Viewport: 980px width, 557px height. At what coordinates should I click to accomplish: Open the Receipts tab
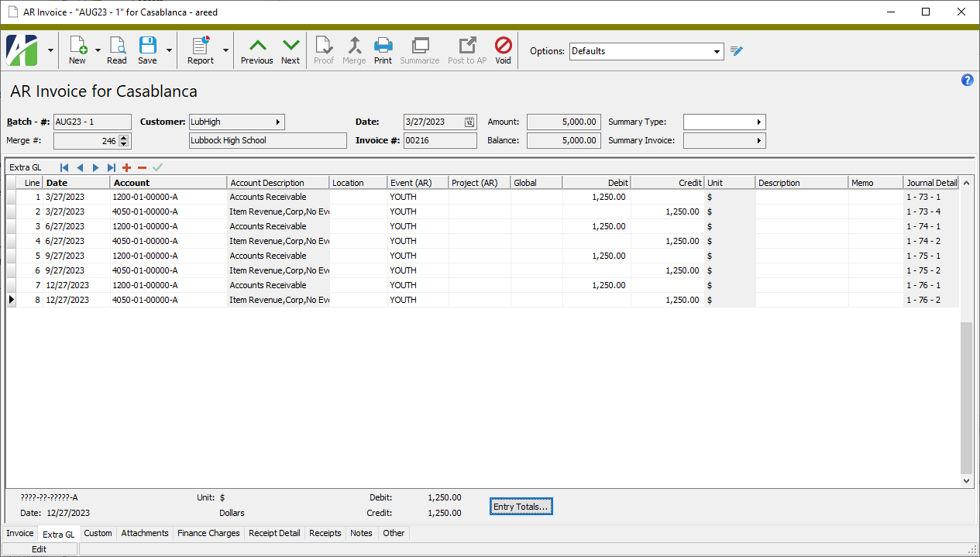tap(325, 533)
